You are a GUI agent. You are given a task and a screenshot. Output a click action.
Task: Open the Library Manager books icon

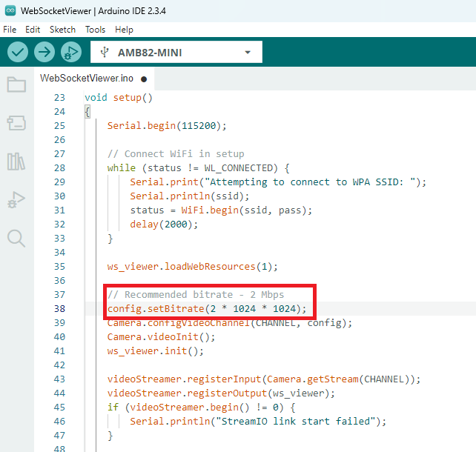[x=16, y=162]
